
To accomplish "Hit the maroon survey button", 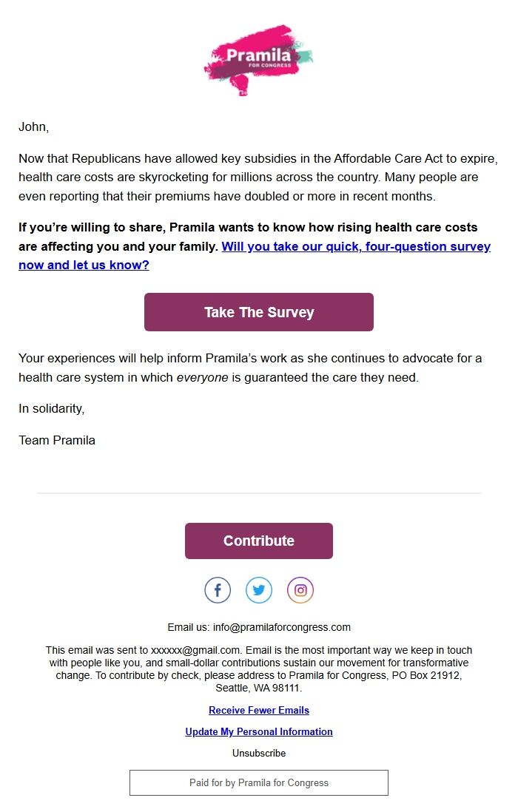I will point(258,311).
